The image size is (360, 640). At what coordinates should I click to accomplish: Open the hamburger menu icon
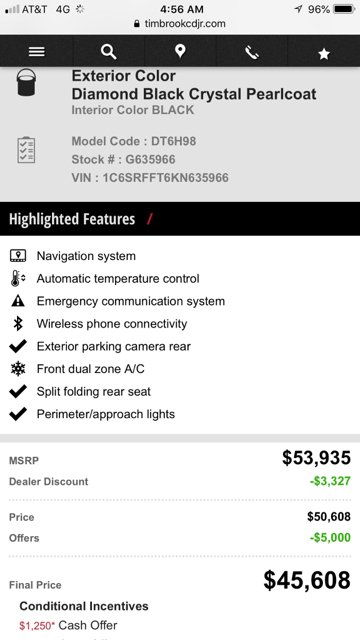[37, 52]
